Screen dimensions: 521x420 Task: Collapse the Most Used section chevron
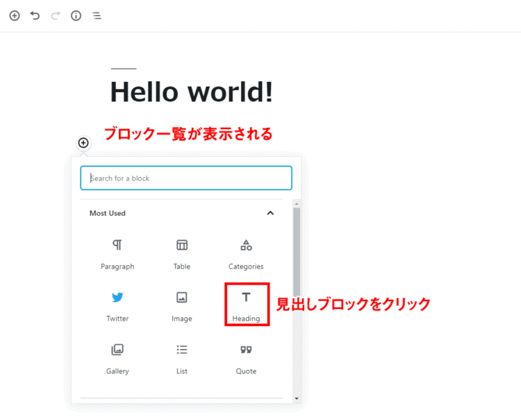[x=270, y=213]
